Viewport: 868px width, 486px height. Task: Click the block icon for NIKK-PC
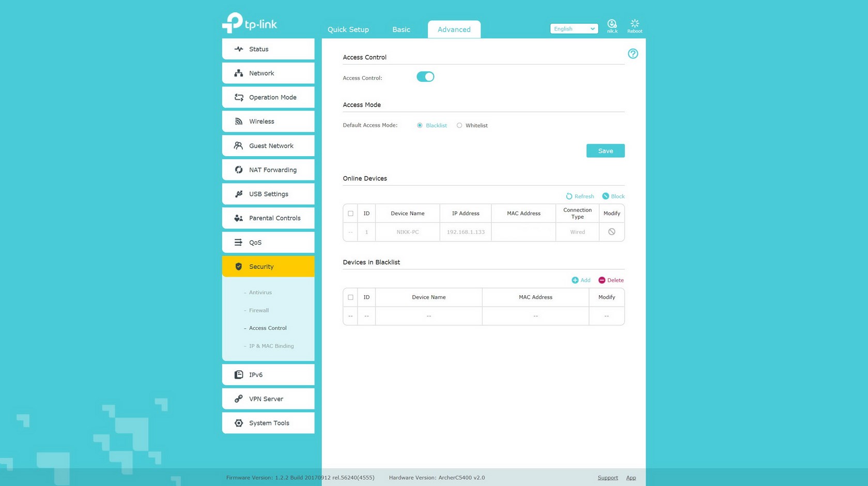tap(612, 232)
